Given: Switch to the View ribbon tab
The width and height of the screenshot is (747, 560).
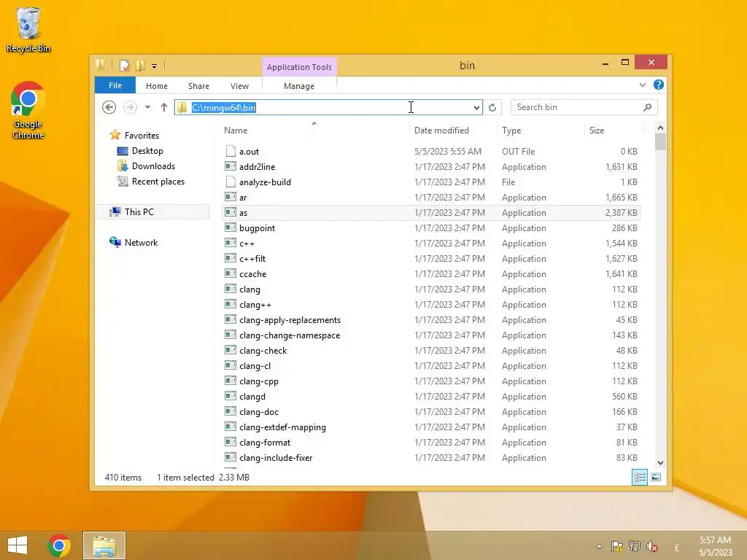Looking at the screenshot, I should (x=239, y=86).
